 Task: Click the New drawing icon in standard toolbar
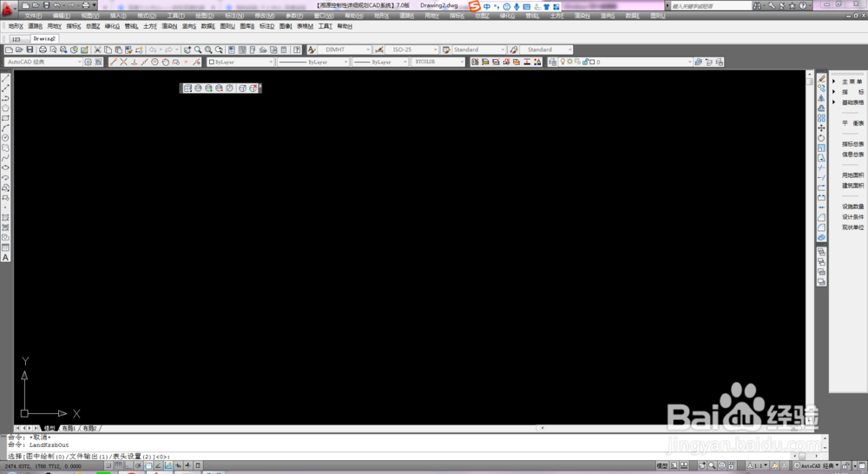(x=9, y=49)
